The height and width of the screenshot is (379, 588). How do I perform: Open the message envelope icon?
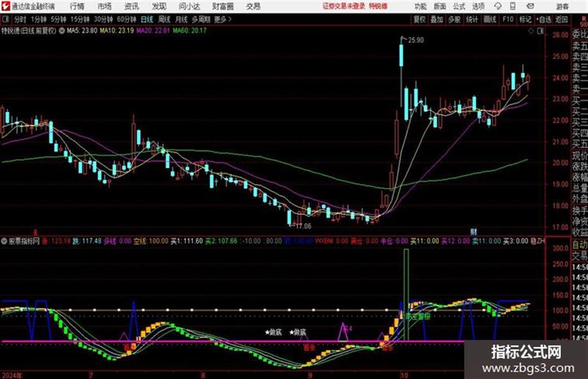click(x=530, y=6)
